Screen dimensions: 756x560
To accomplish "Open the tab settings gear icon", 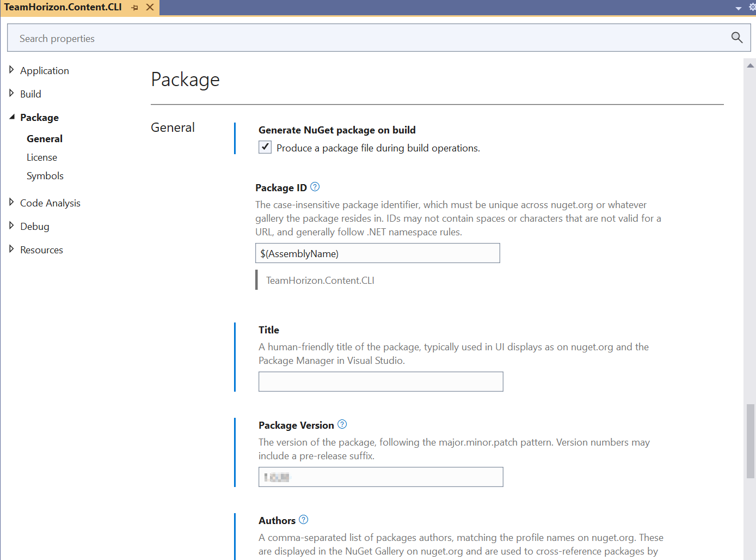I will click(752, 7).
